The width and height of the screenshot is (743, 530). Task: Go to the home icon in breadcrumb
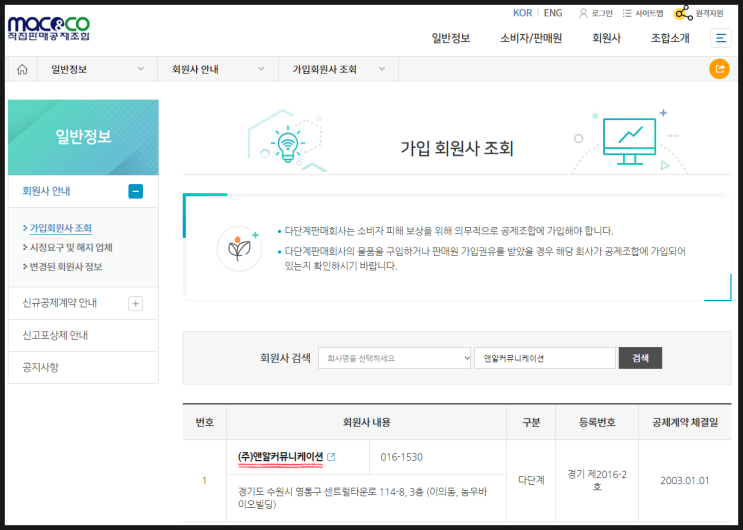coord(22,69)
